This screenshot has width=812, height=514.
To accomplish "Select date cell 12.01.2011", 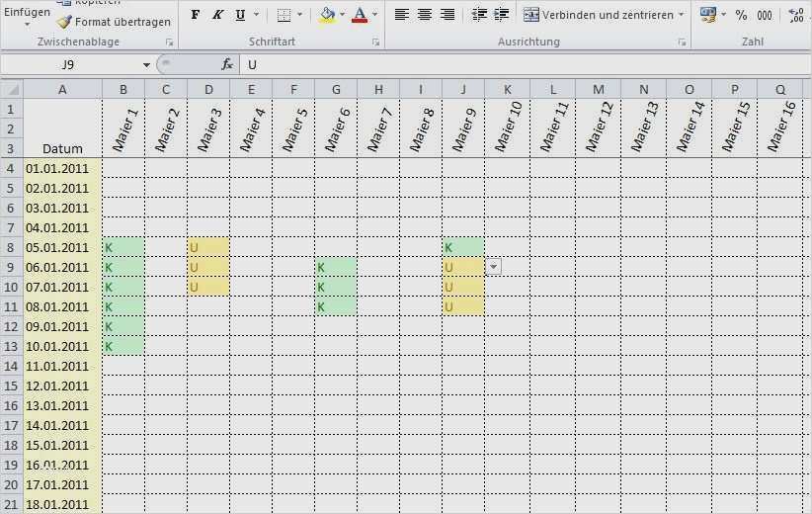I will 62,386.
